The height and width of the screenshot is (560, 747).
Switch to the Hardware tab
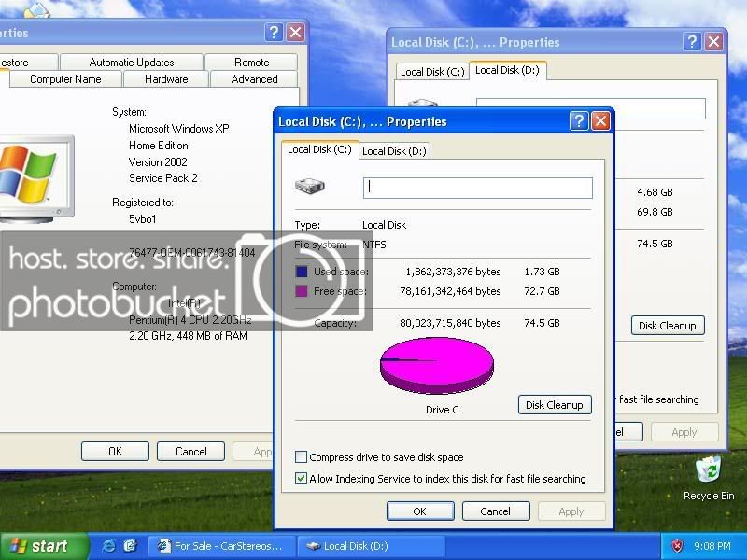[166, 79]
